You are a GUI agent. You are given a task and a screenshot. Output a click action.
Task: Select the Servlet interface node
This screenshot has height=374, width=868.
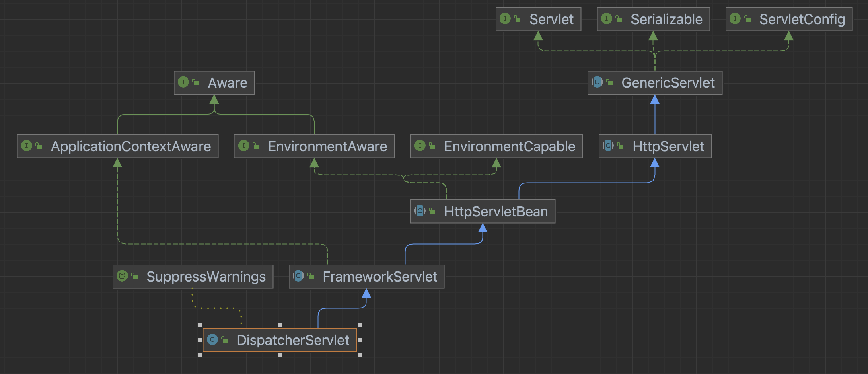[538, 19]
